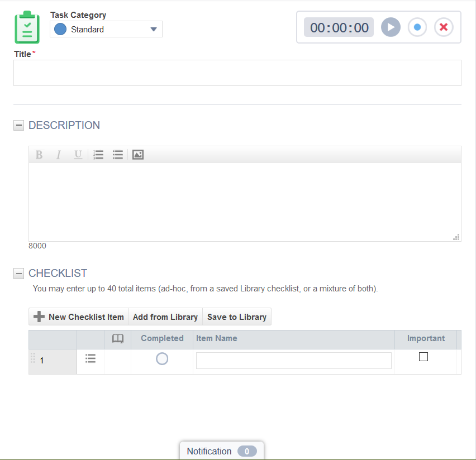Insert a numbered list in description
The image size is (476, 460).
(98, 155)
